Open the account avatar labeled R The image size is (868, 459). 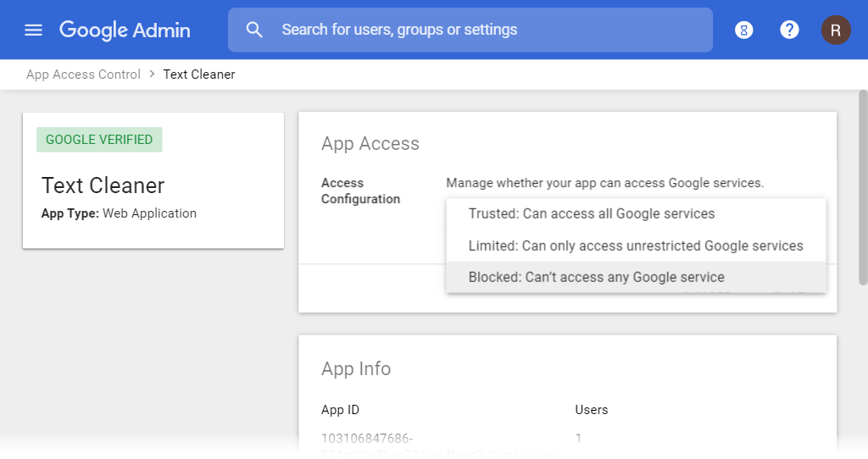836,30
